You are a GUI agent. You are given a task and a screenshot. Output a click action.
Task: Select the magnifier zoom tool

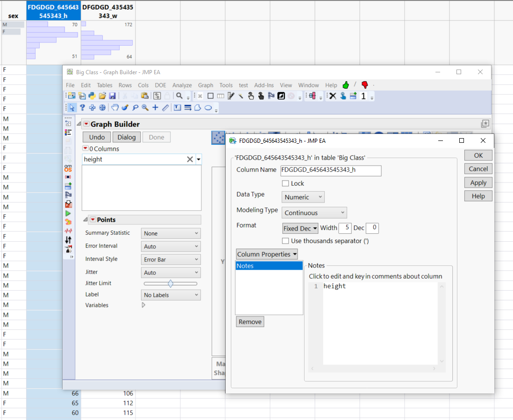point(145,107)
